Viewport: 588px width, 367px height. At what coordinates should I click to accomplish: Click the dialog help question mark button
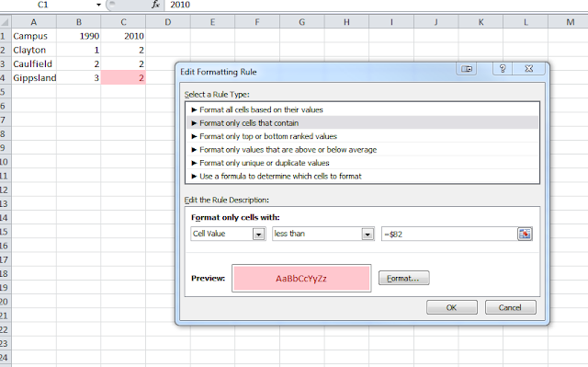pos(503,69)
